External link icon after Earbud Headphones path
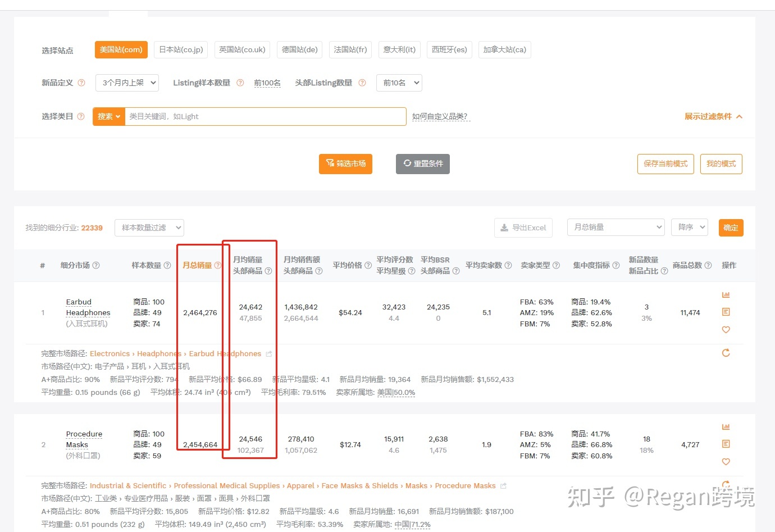775x532 pixels. [269, 354]
